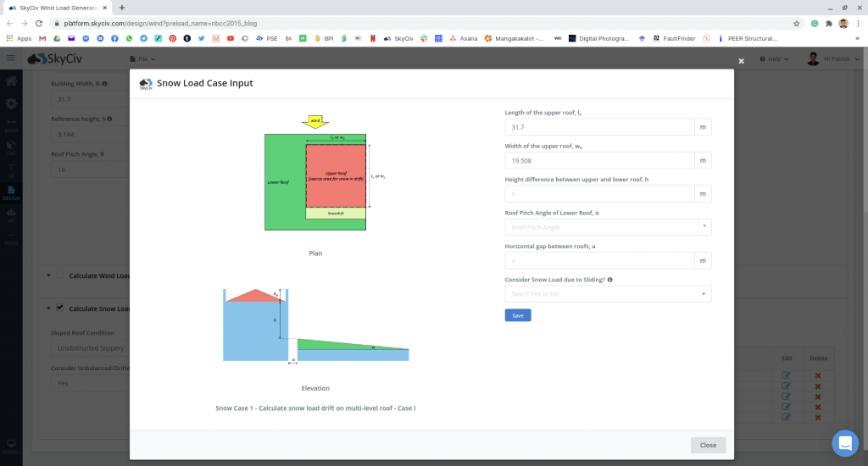Open the hamburger menu icon

(x=11, y=58)
